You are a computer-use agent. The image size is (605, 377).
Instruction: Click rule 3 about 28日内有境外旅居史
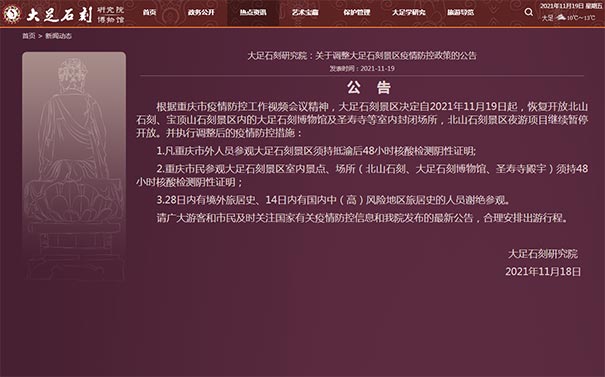click(x=334, y=200)
